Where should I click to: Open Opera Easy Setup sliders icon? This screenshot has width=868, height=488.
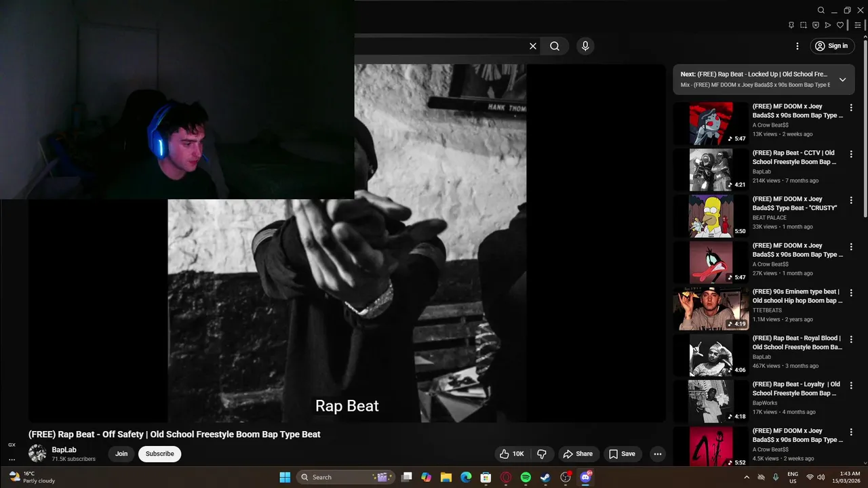tap(858, 25)
